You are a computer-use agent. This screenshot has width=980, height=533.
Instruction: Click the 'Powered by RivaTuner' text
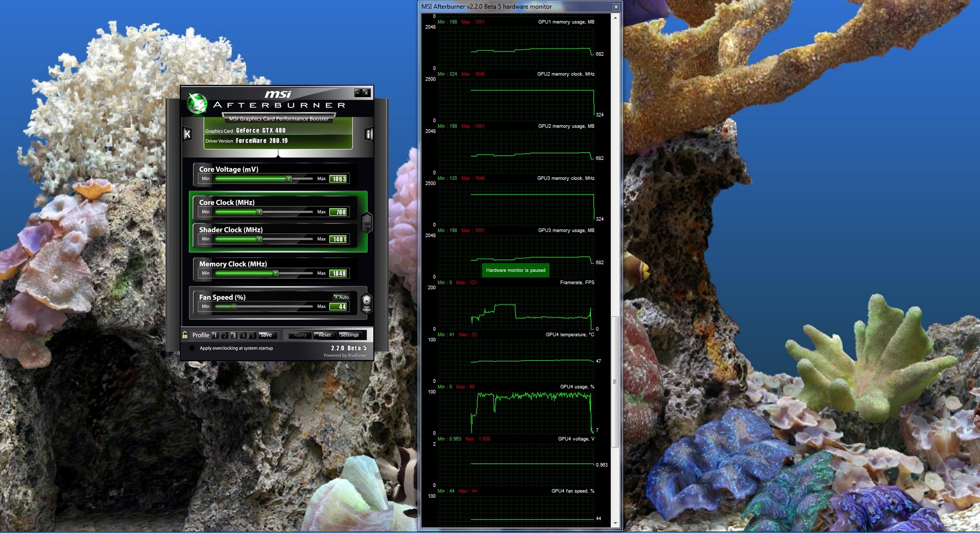345,355
